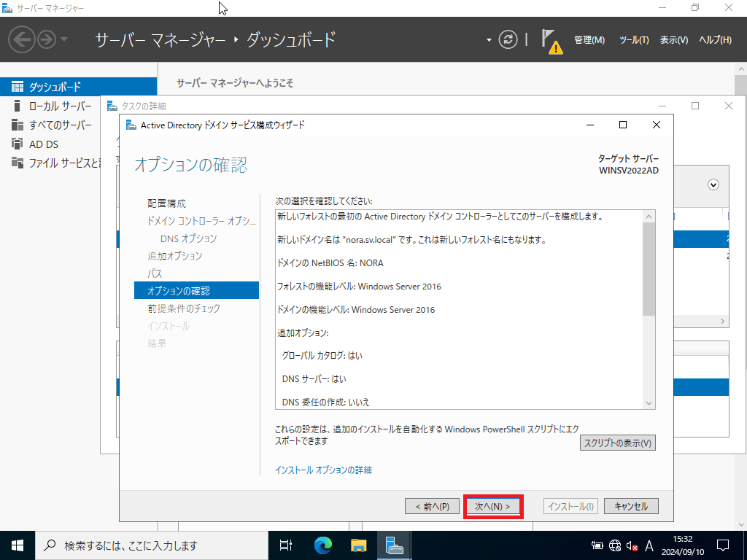Screen dimensions: 747x560
Task: Click ドメインの機能レベル line
Action: pyautogui.click(x=356, y=309)
